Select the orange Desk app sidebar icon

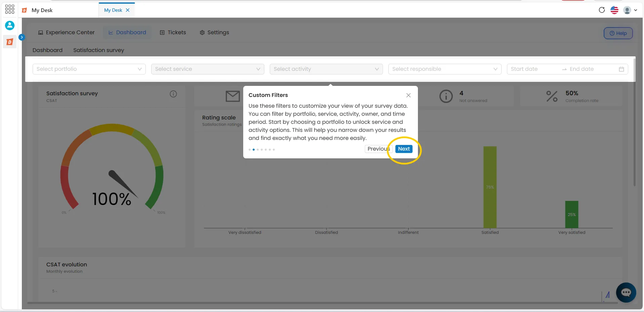click(x=10, y=42)
